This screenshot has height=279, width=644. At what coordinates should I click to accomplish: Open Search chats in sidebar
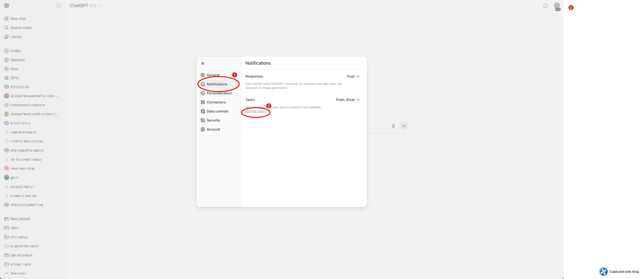click(x=21, y=28)
